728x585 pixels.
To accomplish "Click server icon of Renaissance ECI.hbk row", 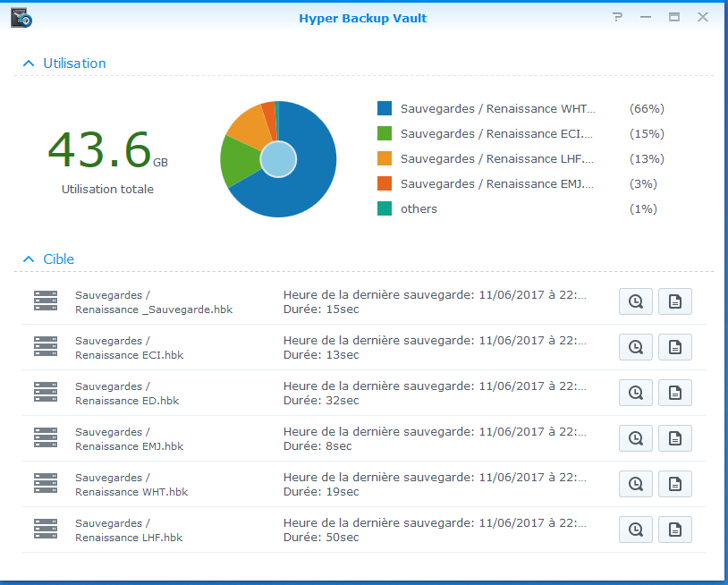I will pos(46,346).
